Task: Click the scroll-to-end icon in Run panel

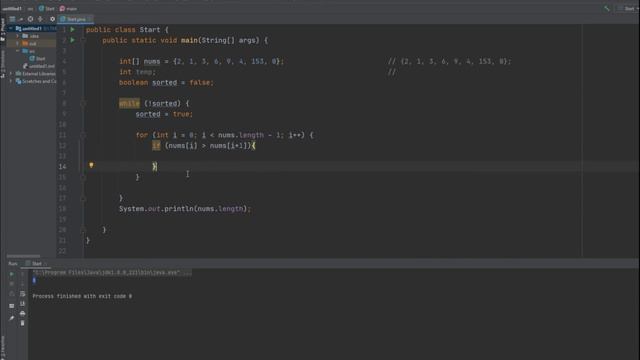Action: [x=22, y=304]
